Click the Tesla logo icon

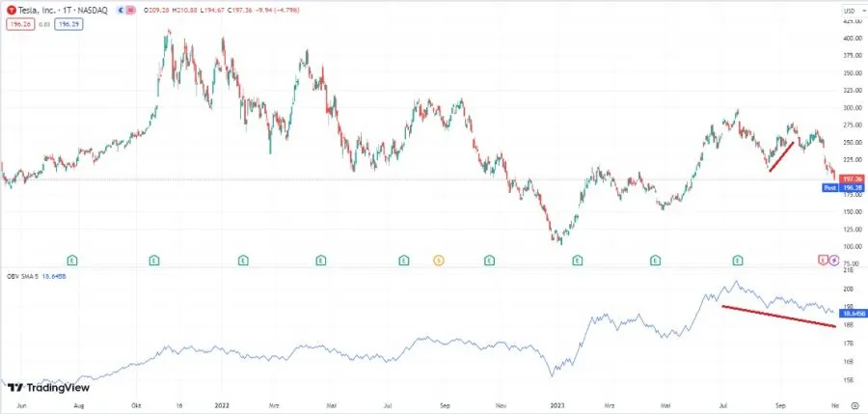click(x=11, y=11)
